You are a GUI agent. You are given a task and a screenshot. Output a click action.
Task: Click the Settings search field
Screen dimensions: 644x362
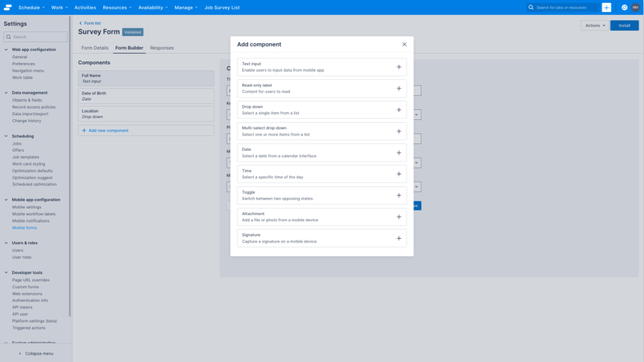(x=36, y=37)
